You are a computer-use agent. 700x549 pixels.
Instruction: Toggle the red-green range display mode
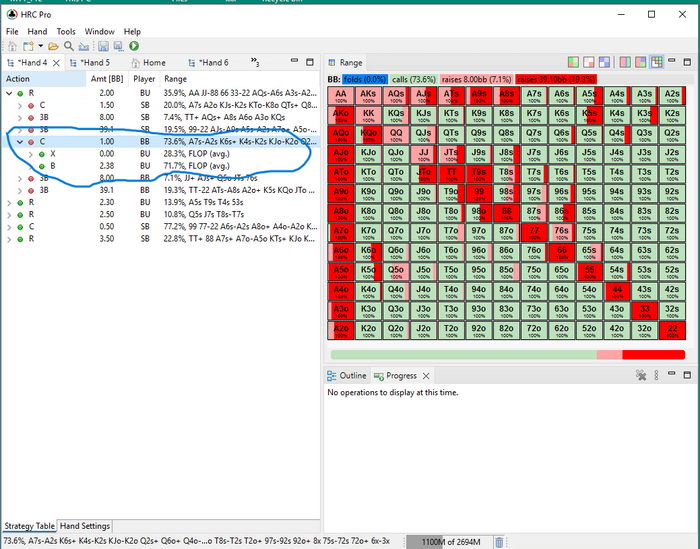[x=573, y=63]
